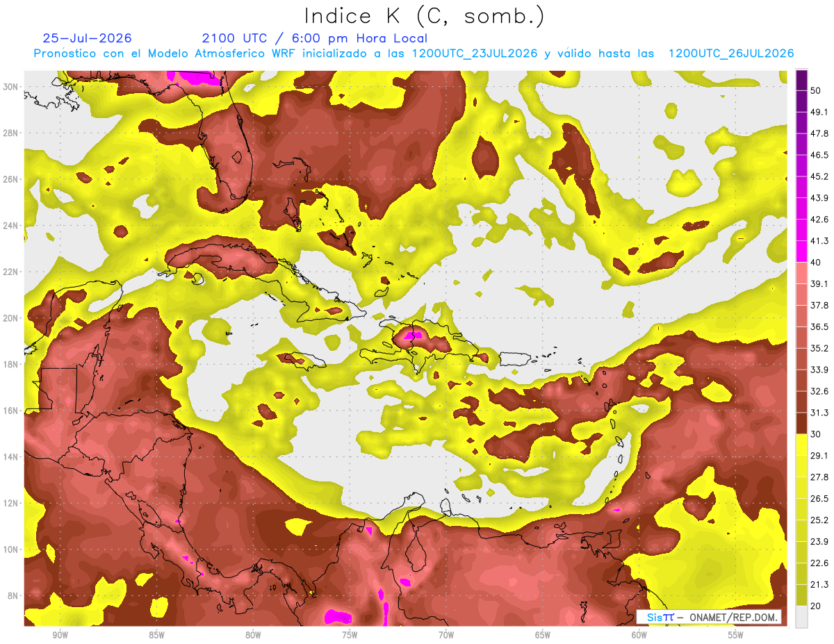Click the longitude label 70W

click(446, 636)
